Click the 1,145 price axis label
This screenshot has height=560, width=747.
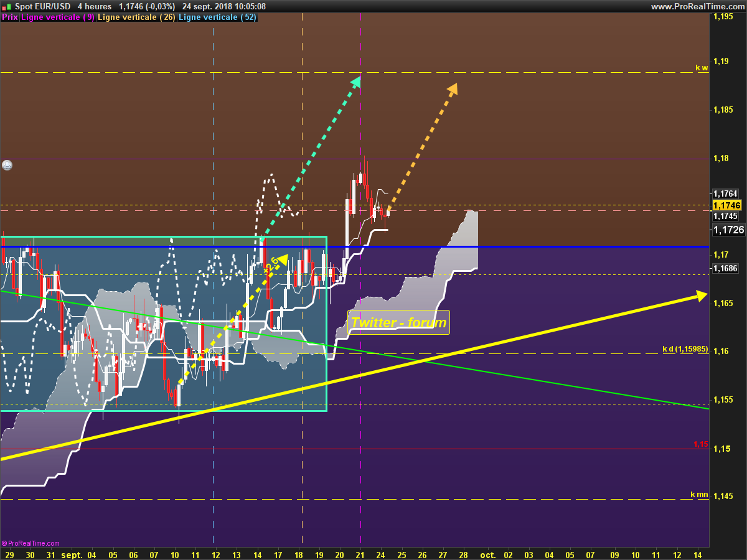723,497
